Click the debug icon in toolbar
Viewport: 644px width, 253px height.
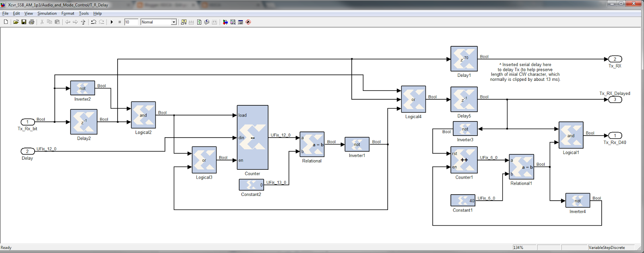click(x=248, y=22)
